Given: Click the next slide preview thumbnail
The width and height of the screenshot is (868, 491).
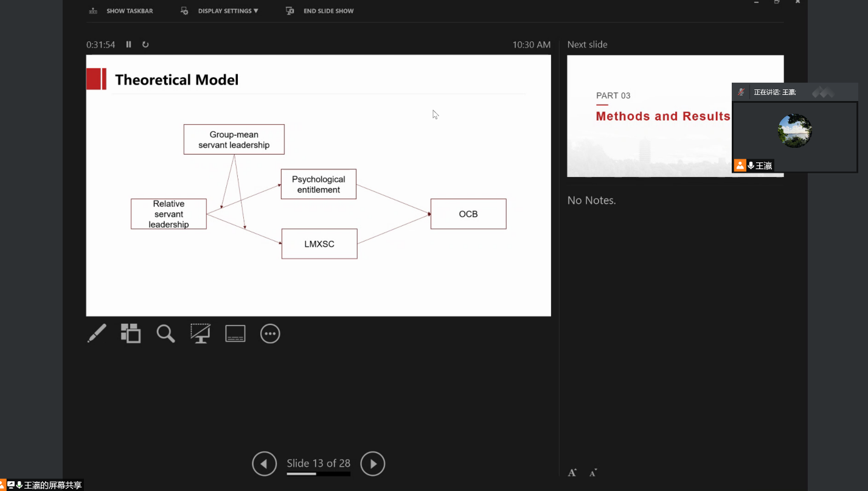Looking at the screenshot, I should point(648,116).
